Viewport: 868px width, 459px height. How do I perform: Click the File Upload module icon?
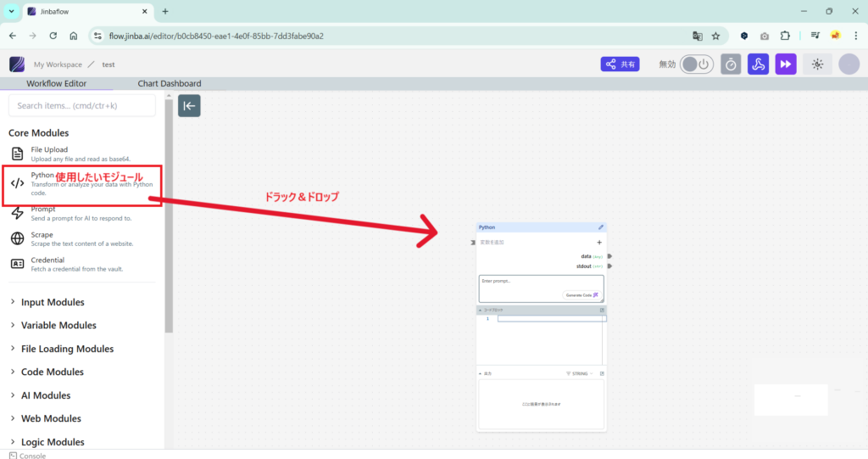[17, 154]
